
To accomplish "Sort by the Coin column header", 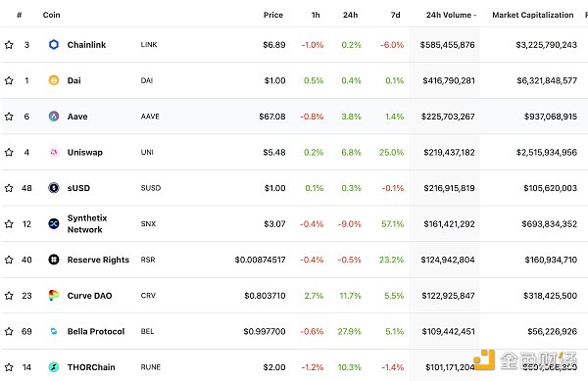I will coord(51,15).
